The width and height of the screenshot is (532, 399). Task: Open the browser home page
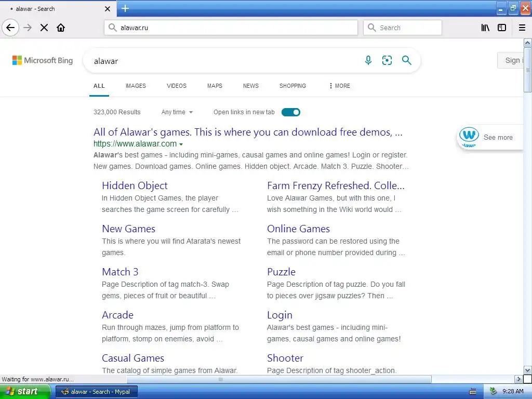[61, 28]
